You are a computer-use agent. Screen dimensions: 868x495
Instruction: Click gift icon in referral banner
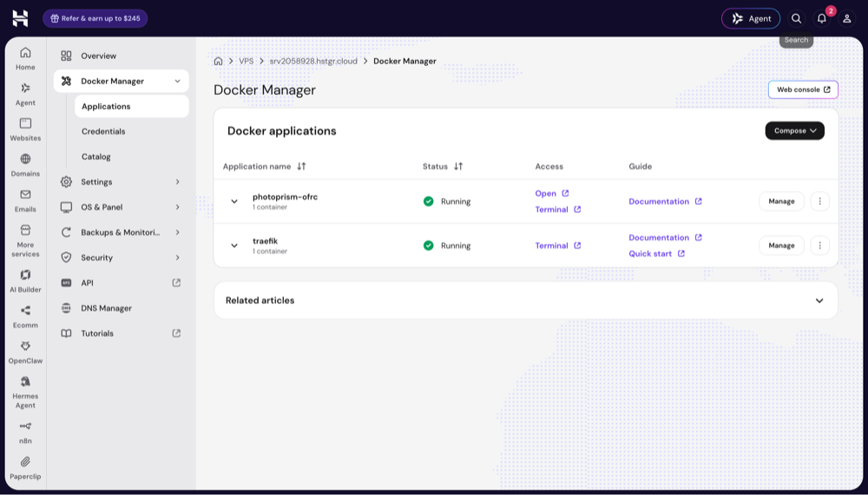pos(54,18)
